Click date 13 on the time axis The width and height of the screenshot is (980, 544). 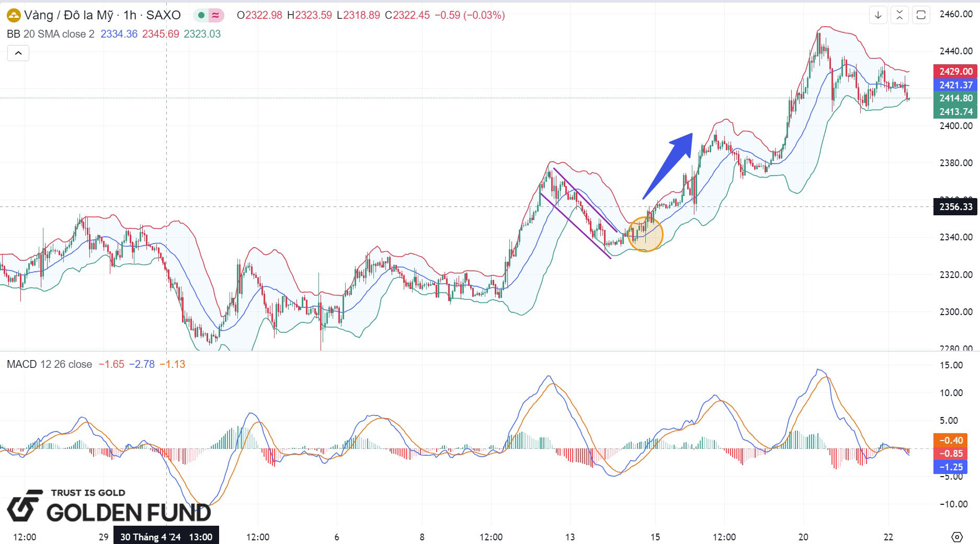570,537
